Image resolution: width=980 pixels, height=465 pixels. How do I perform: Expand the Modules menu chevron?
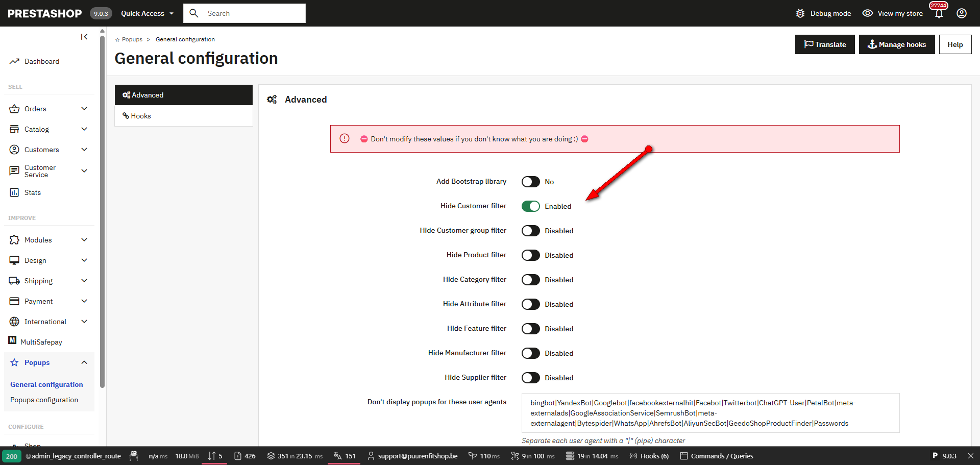(84, 240)
